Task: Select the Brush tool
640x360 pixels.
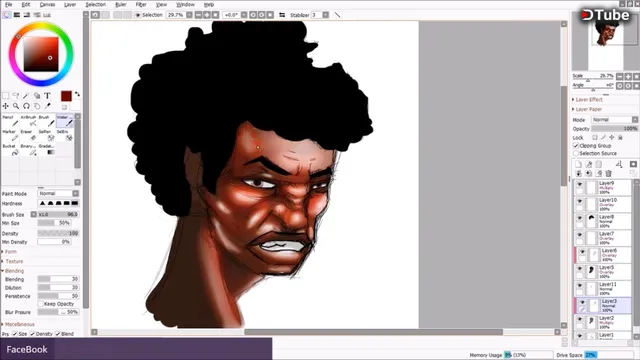Action: (46, 121)
